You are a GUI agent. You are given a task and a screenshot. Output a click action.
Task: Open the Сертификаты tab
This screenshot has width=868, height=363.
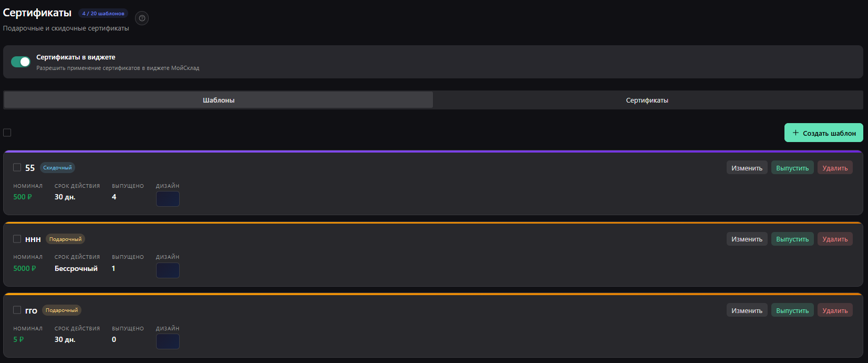(647, 100)
